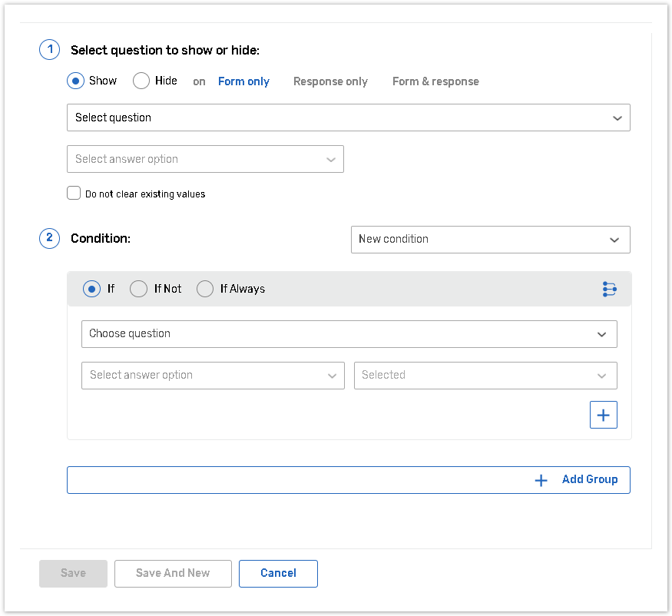Open the Selected state dropdown

(485, 376)
